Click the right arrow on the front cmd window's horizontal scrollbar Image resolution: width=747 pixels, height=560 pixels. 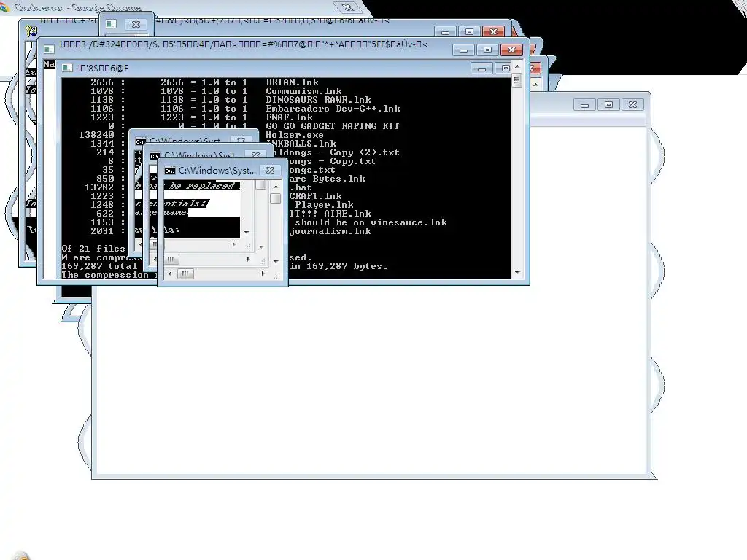click(263, 274)
